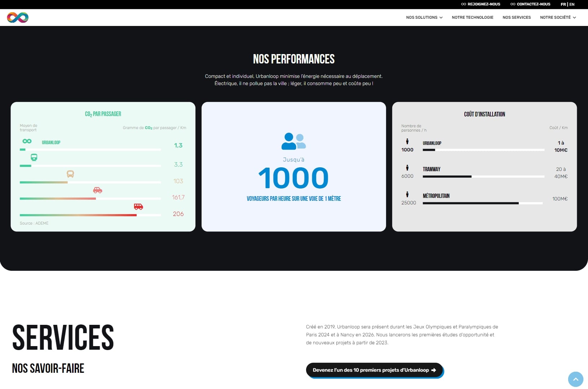Viewport: 588px width, 389px height.
Task: Click the 'NOS PERFORMANCES' heading
Action: (x=294, y=59)
